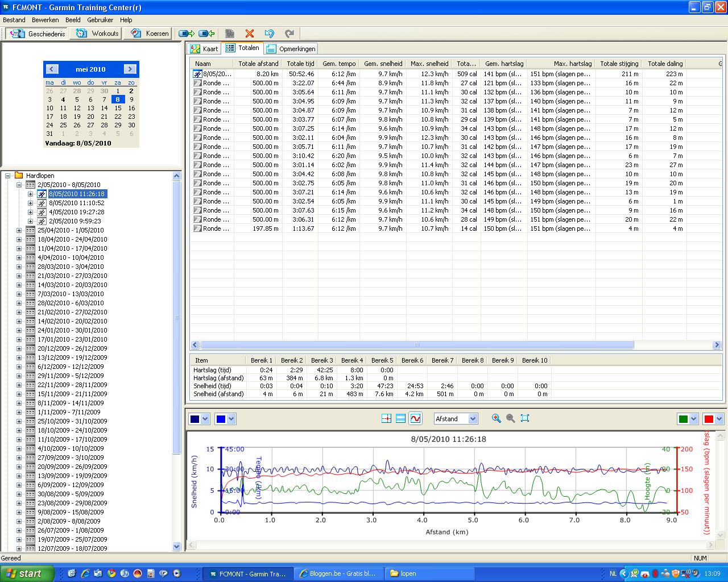Click the send to device toolbar icon
The height and width of the screenshot is (582, 728).
(x=187, y=34)
